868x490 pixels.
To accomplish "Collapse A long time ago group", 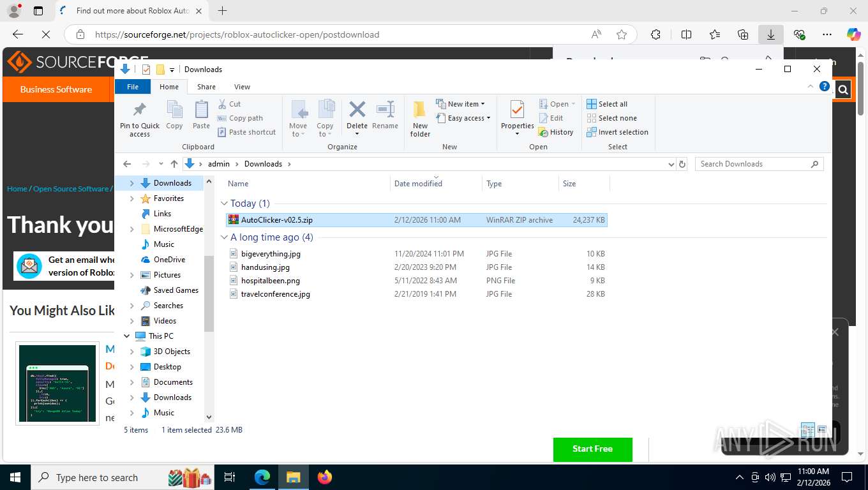I will (225, 237).
